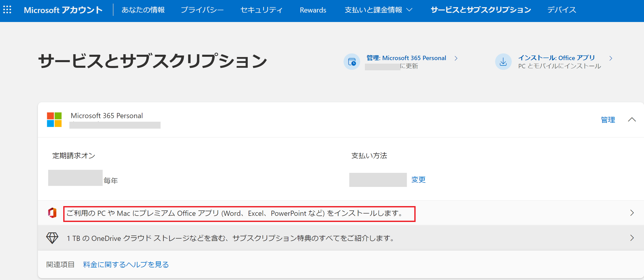Select the セキュリティ tab
Viewport: 644px width, 280px height.
tap(261, 10)
